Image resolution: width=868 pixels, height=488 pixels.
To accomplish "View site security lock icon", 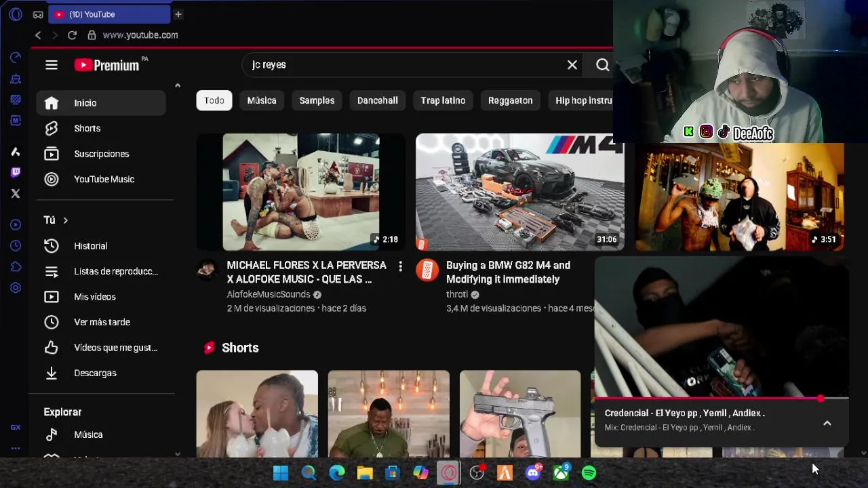I will point(92,35).
